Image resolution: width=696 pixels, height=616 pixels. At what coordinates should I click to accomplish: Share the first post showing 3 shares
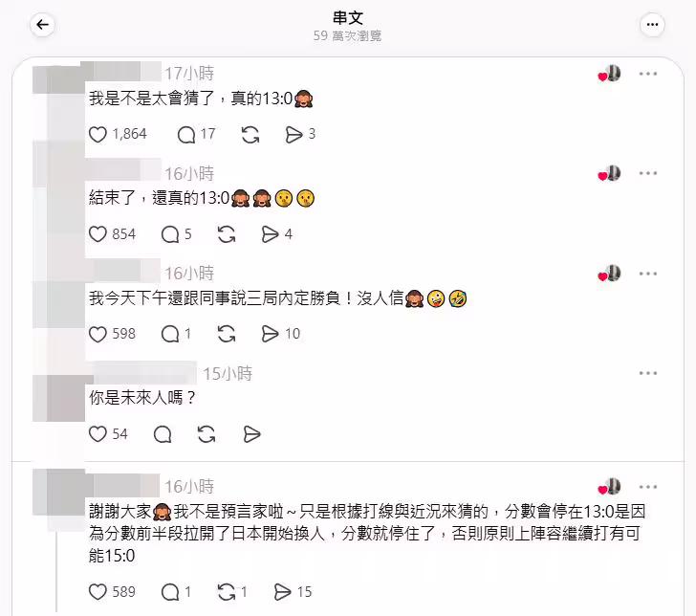294,135
